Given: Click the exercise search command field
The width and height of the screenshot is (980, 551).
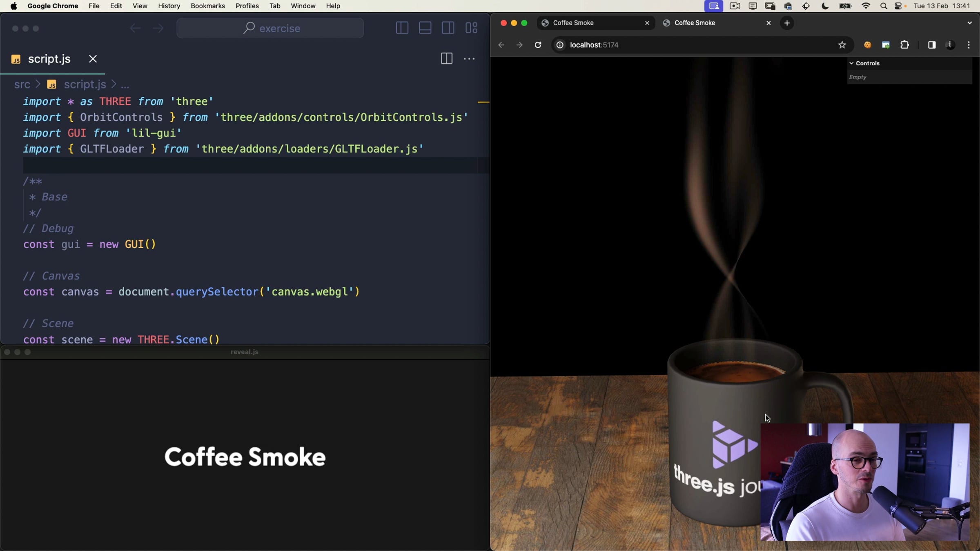Looking at the screenshot, I should click(270, 28).
